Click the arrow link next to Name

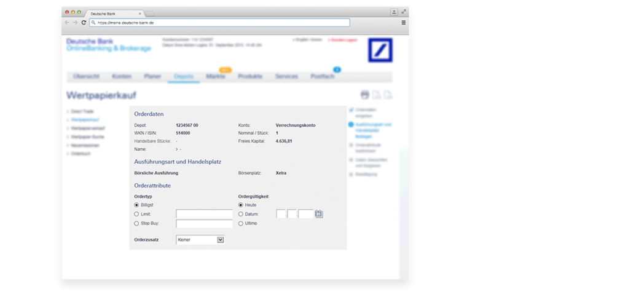[177, 149]
